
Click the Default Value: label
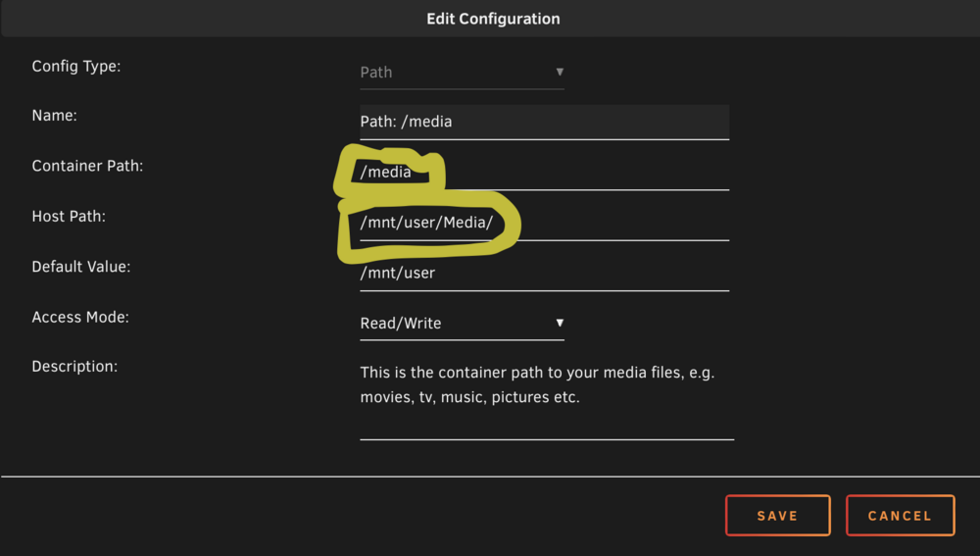coord(81,267)
